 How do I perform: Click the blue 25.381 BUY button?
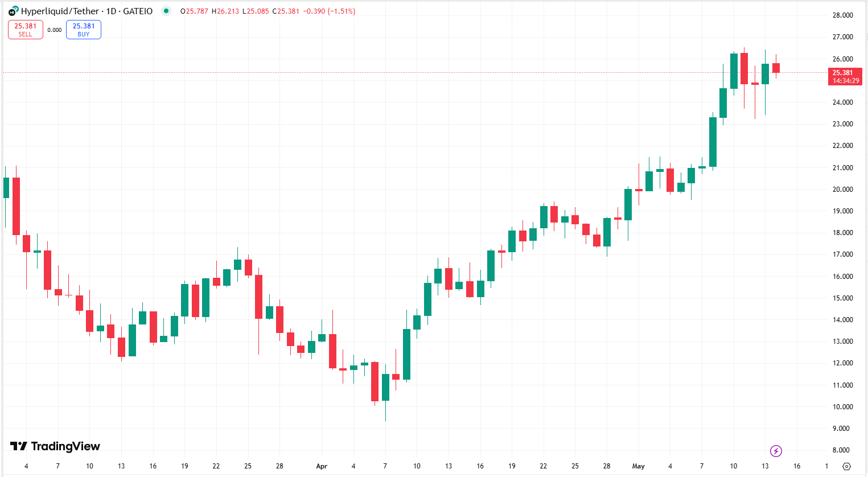coord(84,30)
